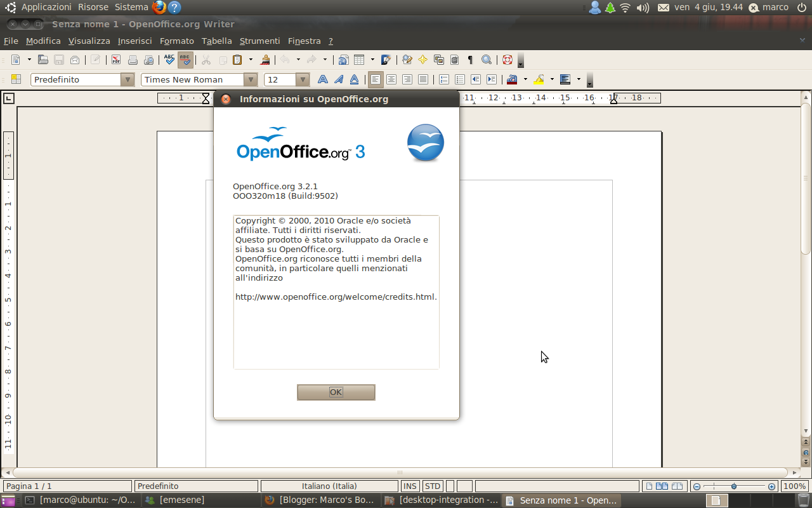Open Find & Replace icon

[407, 60]
